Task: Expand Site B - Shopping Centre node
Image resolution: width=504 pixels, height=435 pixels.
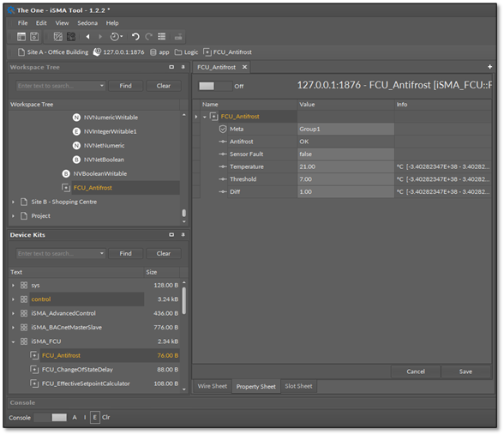Action: click(13, 202)
